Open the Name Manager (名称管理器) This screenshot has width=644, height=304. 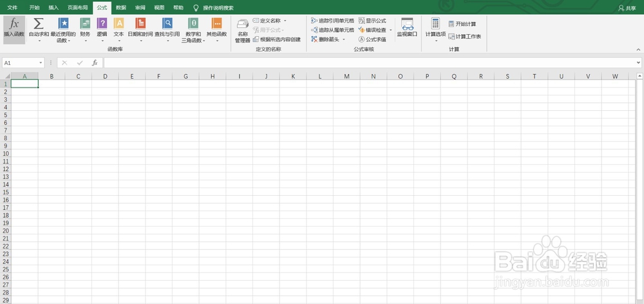pyautogui.click(x=243, y=30)
